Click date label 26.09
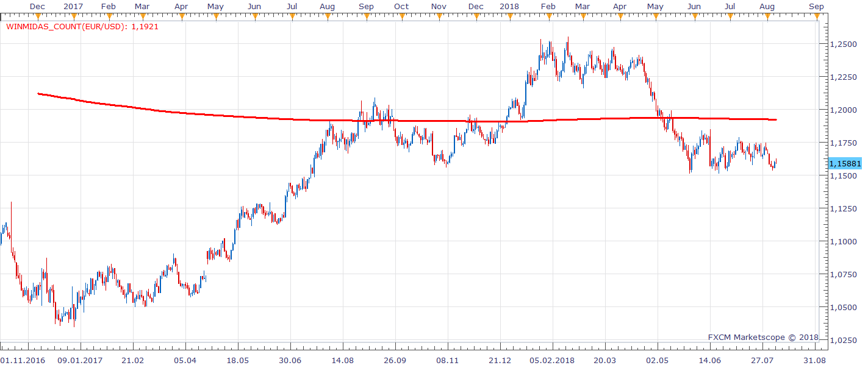868x368 pixels. (x=395, y=361)
